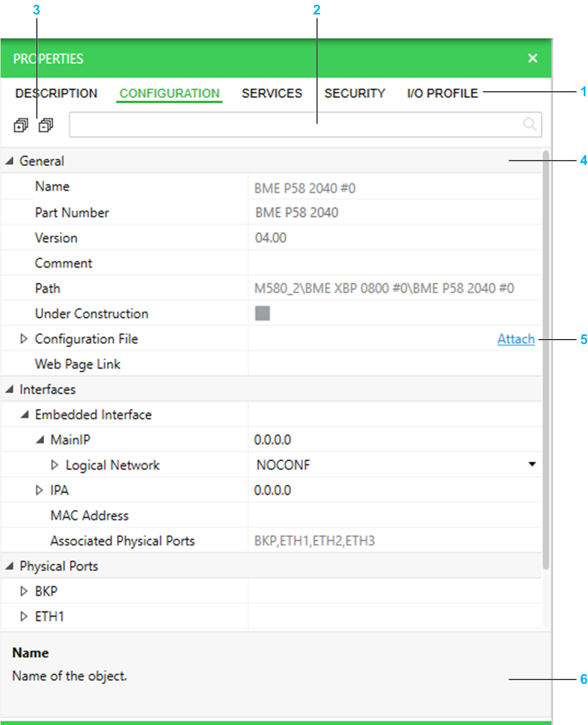Click the 'Name of the object.' description text
588x725 pixels.
[x=70, y=676]
